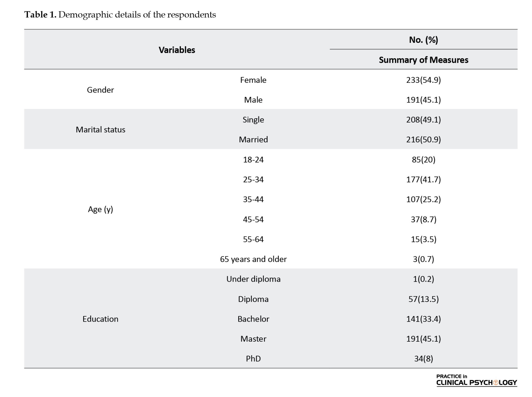Select the Summary of Measures subheader
The image size is (532, 397).
click(x=423, y=60)
